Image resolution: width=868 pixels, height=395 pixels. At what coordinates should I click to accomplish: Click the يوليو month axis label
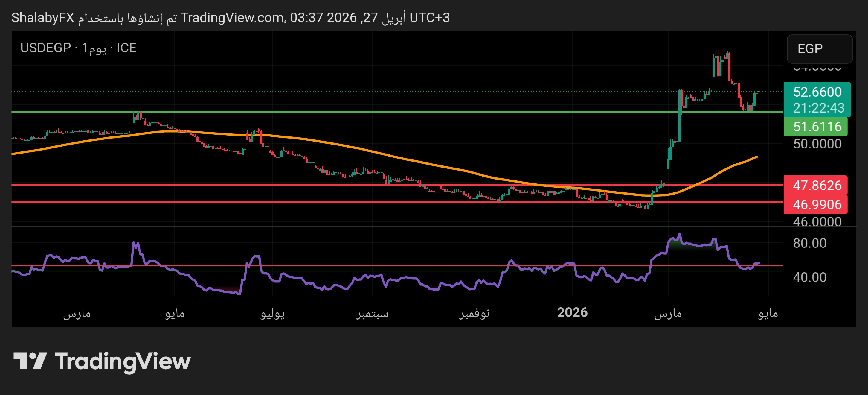[272, 313]
